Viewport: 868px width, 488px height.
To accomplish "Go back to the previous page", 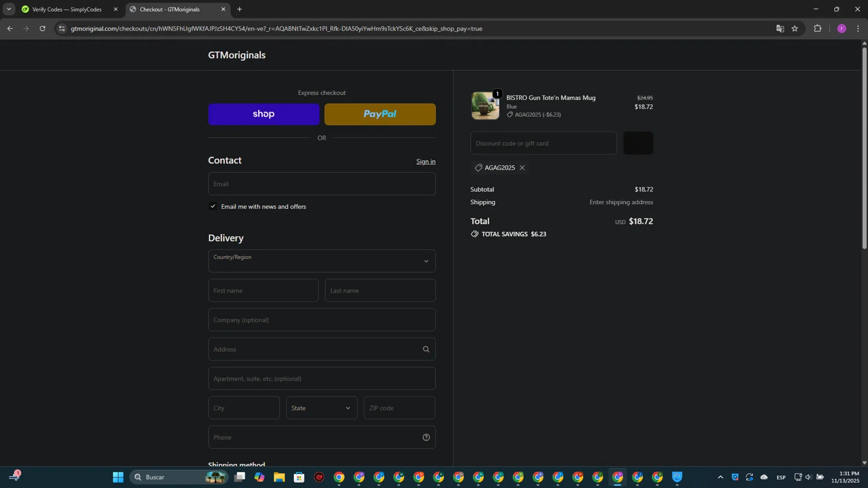I will pos(10,28).
